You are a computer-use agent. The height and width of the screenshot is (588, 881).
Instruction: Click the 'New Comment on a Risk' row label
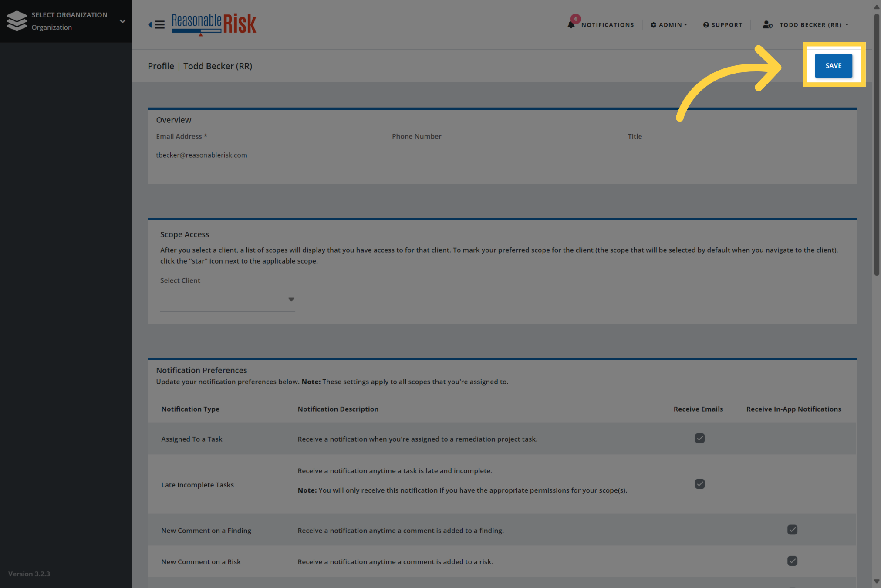(201, 562)
